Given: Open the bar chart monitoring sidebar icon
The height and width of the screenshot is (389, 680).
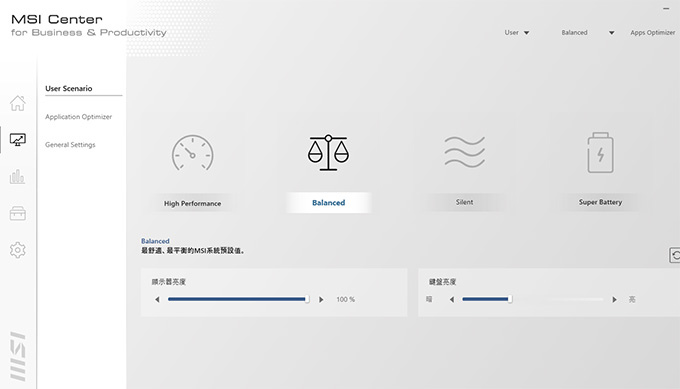Looking at the screenshot, I should pyautogui.click(x=17, y=177).
